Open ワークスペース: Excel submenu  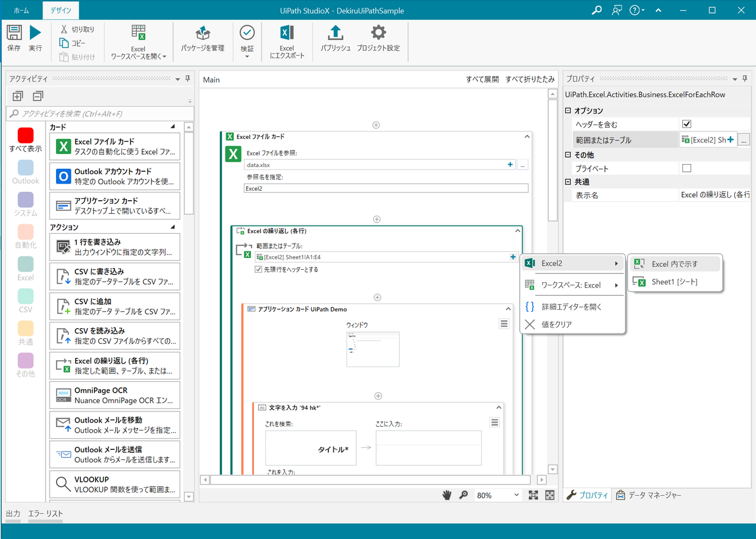click(572, 285)
